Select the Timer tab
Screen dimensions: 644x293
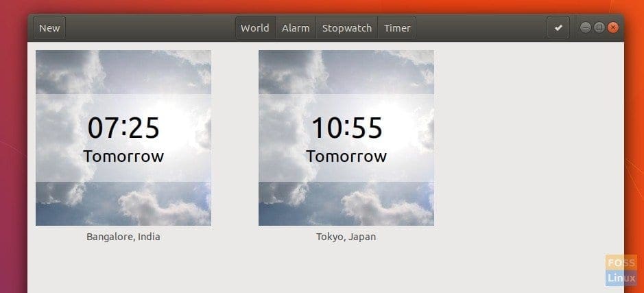397,28
